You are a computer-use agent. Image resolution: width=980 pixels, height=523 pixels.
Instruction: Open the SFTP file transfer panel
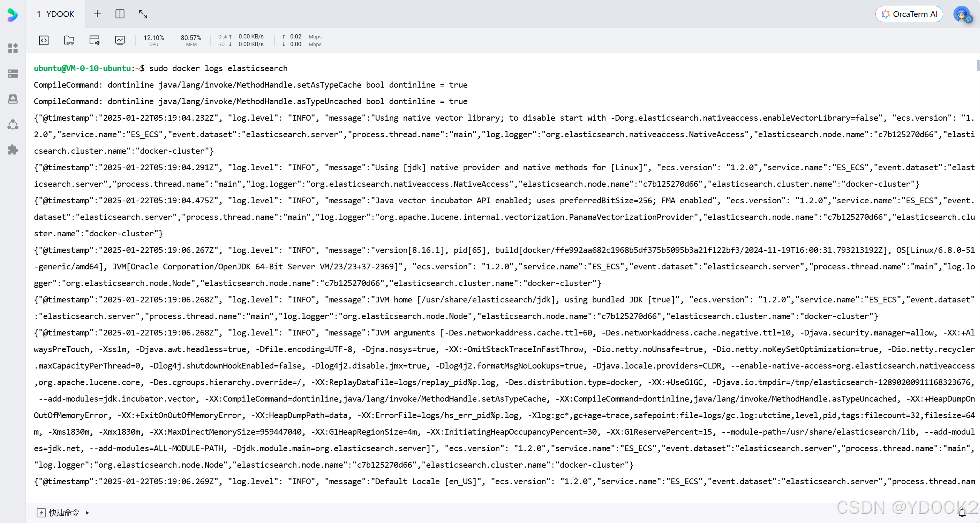69,40
